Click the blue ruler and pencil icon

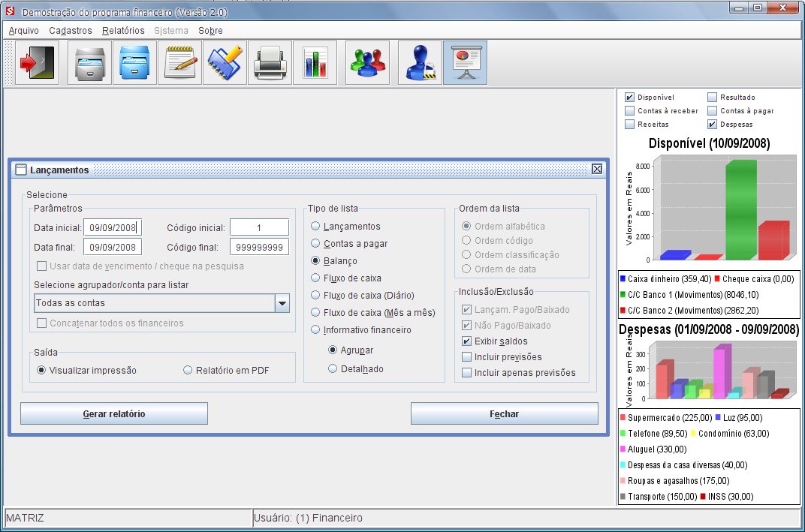coord(225,62)
